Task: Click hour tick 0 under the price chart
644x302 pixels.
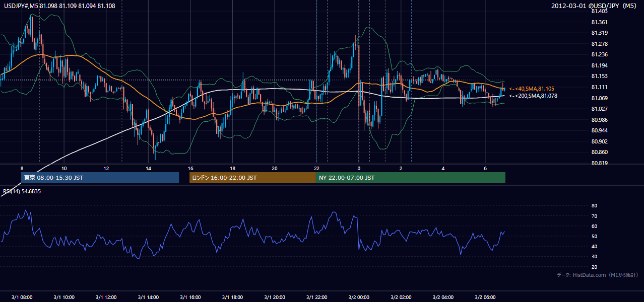Action: tap(359, 168)
